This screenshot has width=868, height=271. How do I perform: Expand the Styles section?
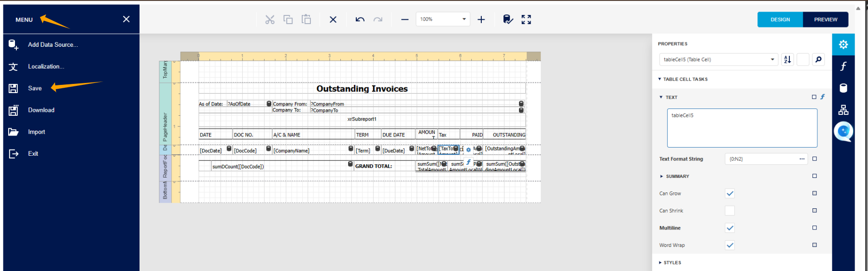click(672, 263)
